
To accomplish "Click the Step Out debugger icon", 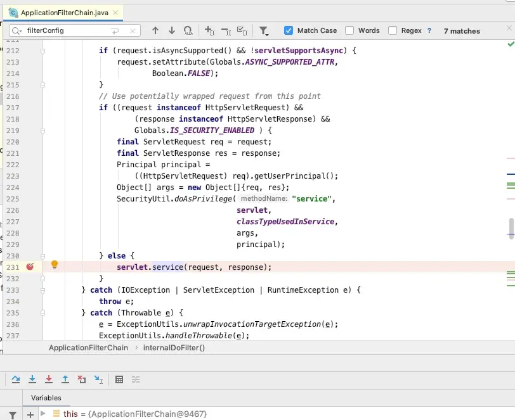I will [65, 379].
